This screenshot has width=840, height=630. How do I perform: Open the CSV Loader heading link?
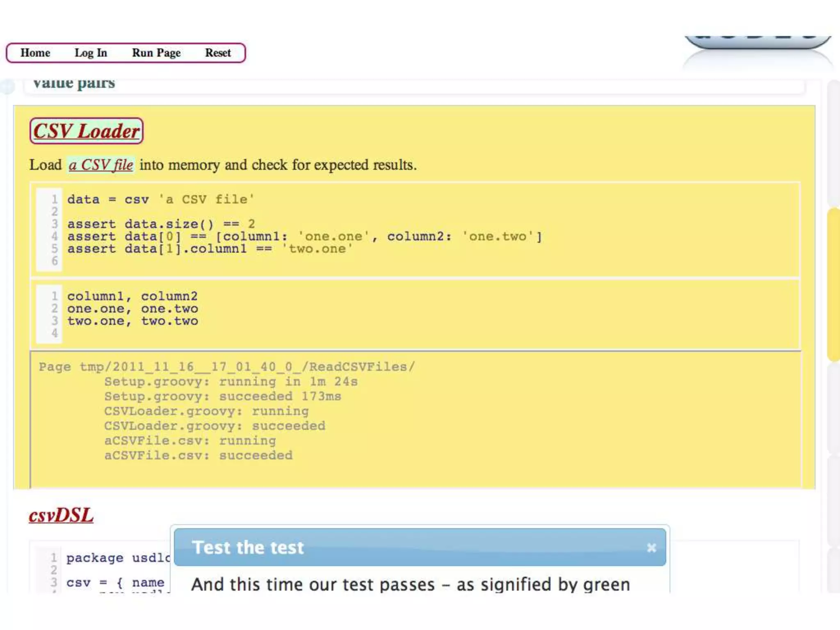[87, 131]
